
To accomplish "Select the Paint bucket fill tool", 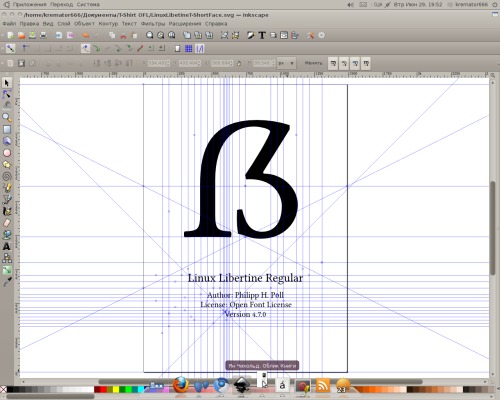I will tap(7, 234).
